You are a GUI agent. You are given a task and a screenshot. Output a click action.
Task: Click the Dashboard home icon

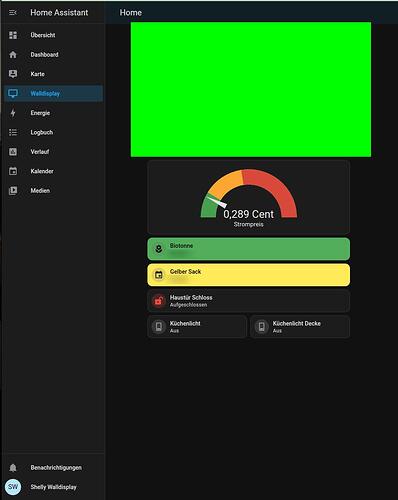[13, 55]
